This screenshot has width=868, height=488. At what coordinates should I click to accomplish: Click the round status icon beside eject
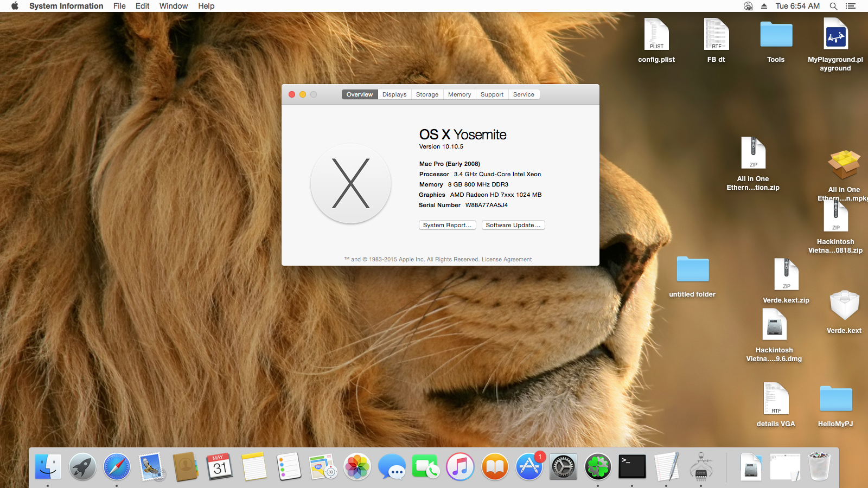[x=748, y=6]
